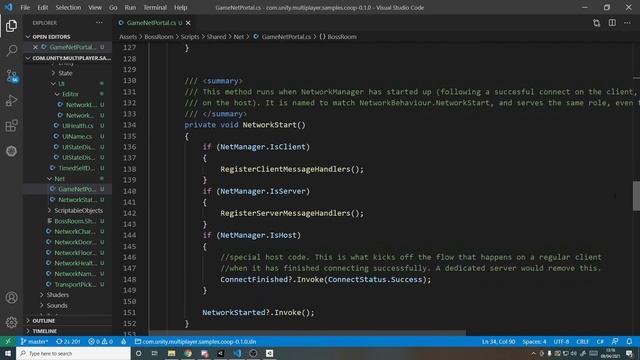Open the View menu

click(x=95, y=7)
